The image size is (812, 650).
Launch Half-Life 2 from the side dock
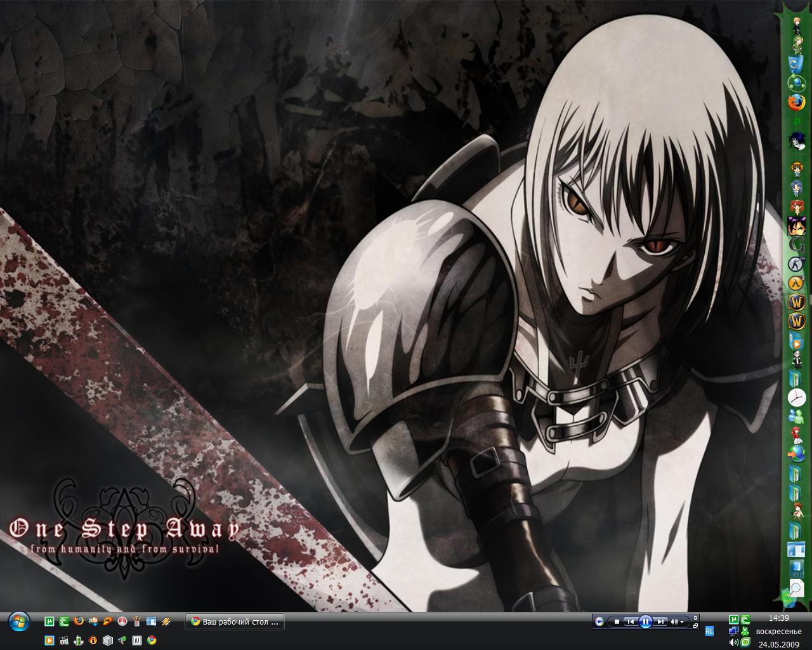click(x=797, y=282)
